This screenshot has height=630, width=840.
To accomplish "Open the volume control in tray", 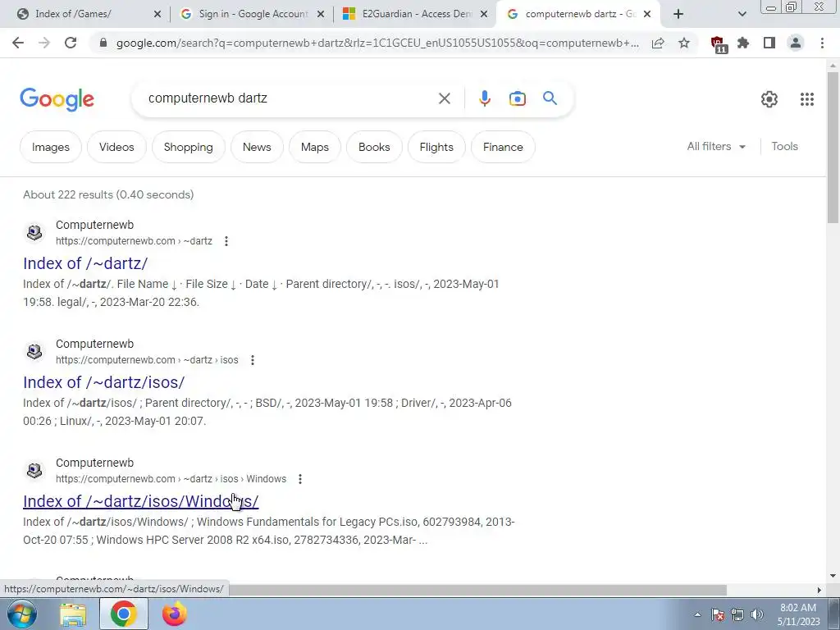I will click(x=757, y=614).
